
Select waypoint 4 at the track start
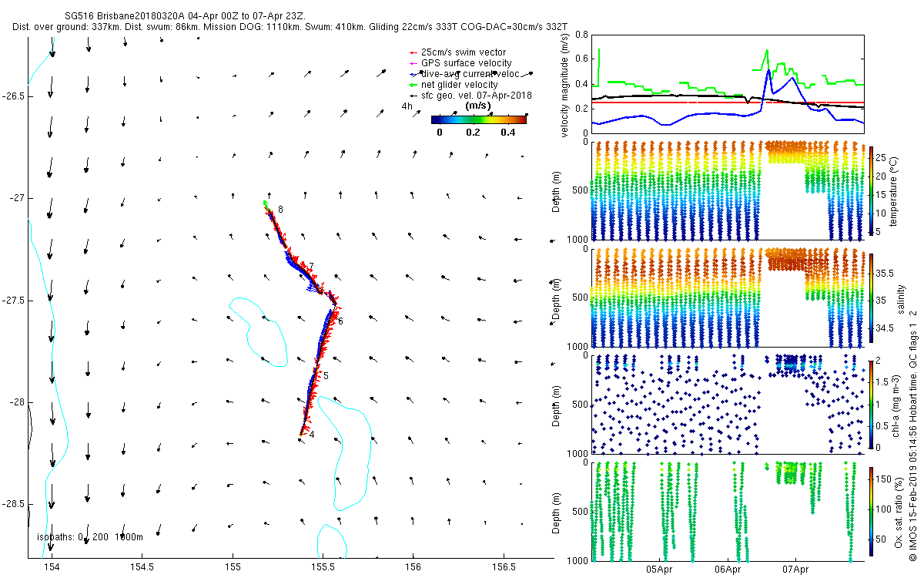tap(311, 435)
